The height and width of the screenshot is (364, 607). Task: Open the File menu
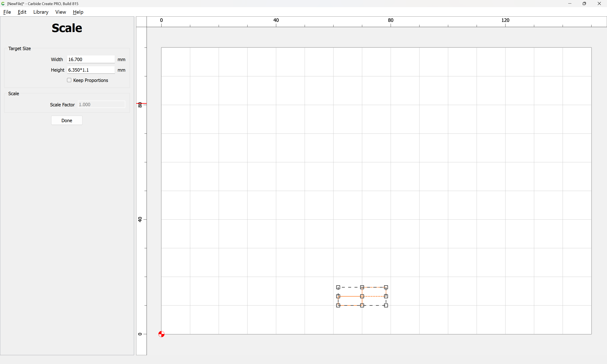pos(7,12)
